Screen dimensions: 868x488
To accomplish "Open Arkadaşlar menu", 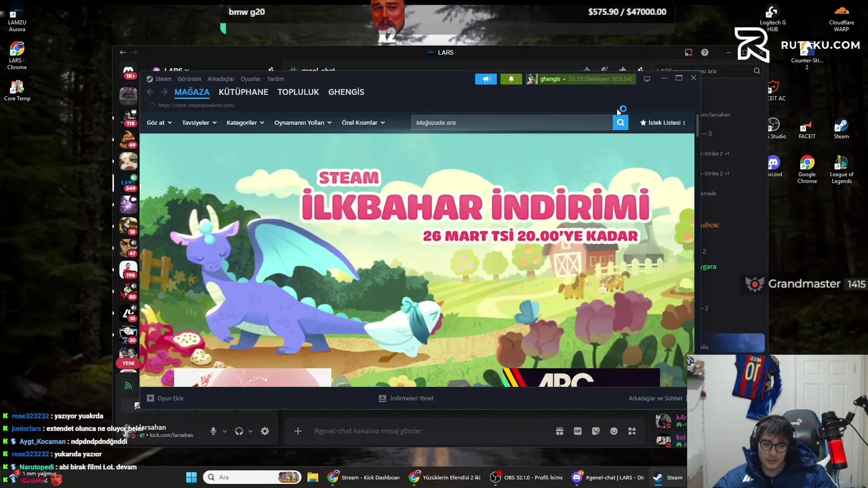I will [x=220, y=79].
